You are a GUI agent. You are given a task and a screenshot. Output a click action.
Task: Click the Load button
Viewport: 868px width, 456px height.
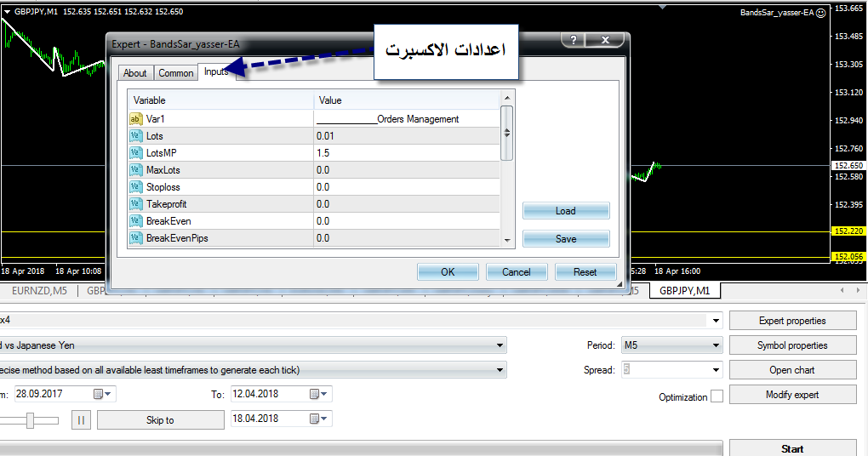(x=566, y=211)
